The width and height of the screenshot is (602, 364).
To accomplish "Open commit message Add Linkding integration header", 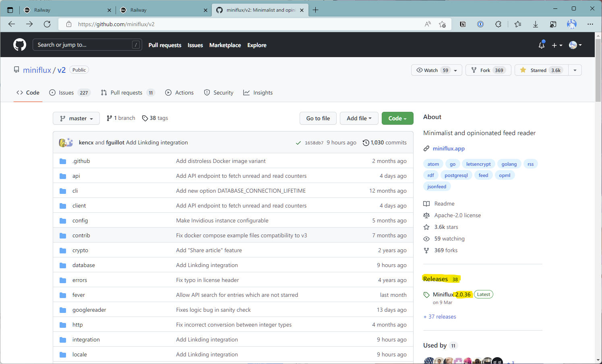I will point(157,142).
